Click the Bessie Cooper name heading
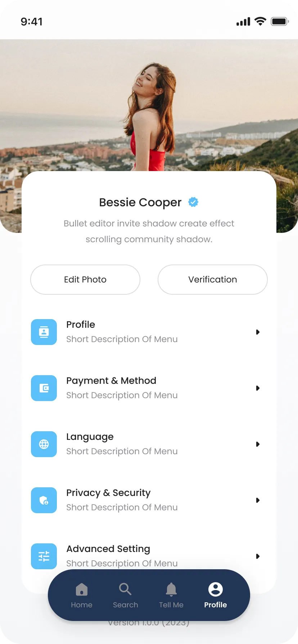This screenshot has height=644, width=298. (x=140, y=202)
